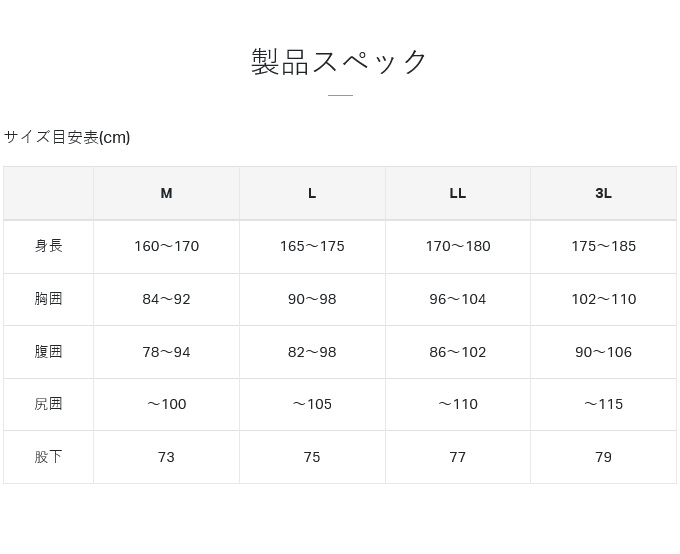This screenshot has width=680, height=554.
Task: Click the サイズ目安表(cm) label
Action: 67,137
